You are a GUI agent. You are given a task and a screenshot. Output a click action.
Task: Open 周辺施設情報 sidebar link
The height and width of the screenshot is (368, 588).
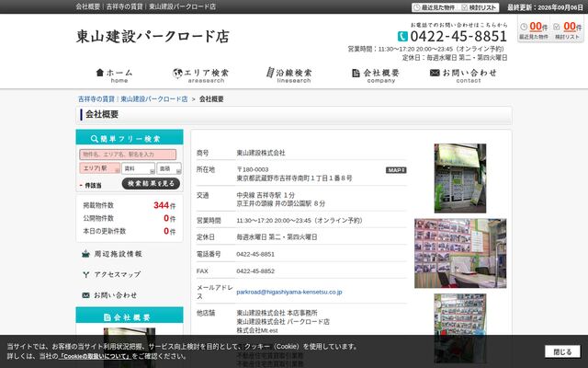112,254
